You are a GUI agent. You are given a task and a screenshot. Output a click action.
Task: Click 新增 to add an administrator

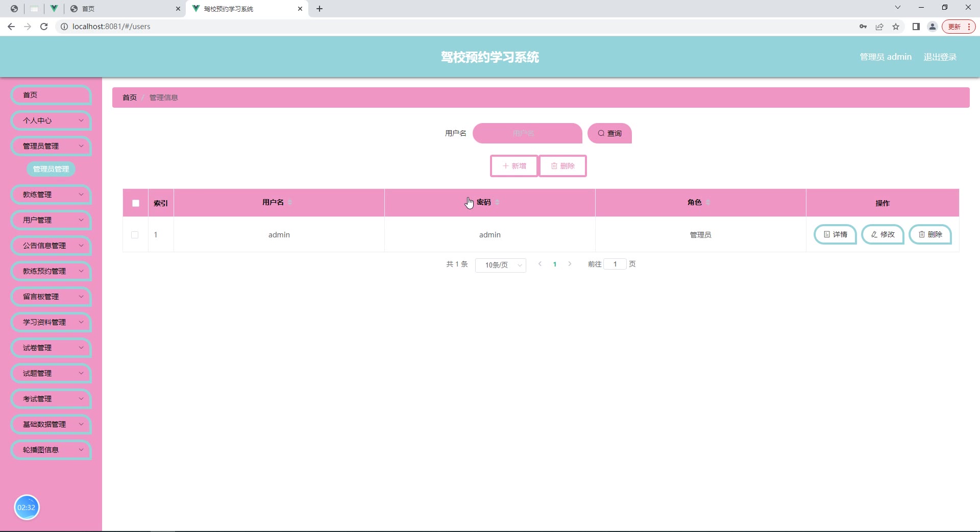click(514, 166)
